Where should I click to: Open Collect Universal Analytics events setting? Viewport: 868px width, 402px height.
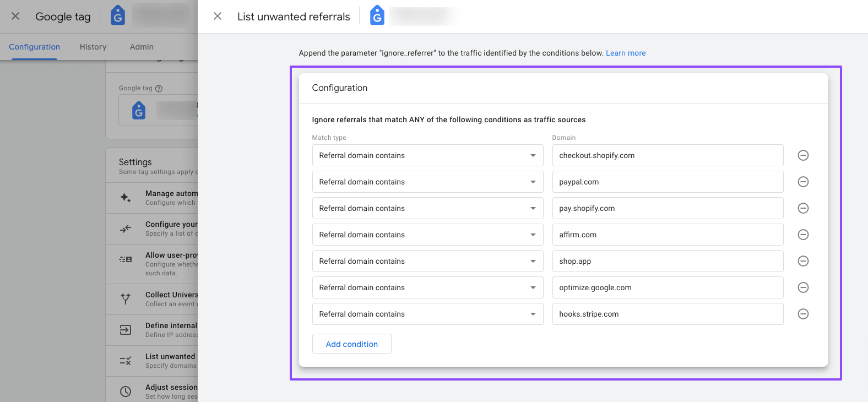[151, 299]
